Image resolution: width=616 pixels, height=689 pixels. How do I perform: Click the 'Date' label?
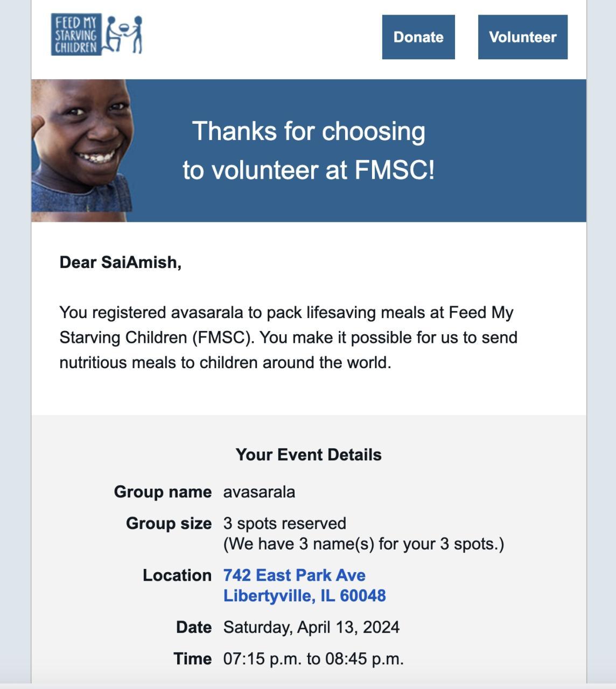click(193, 627)
